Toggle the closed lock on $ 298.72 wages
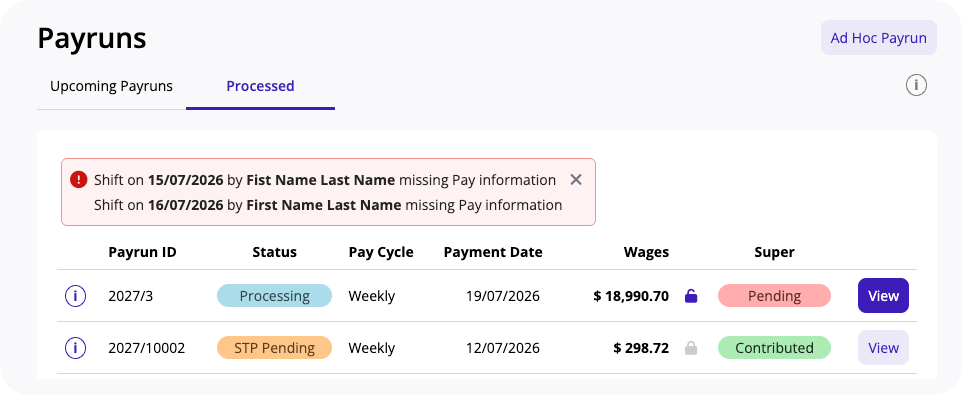Image resolution: width=962 pixels, height=395 pixels. [x=691, y=348]
